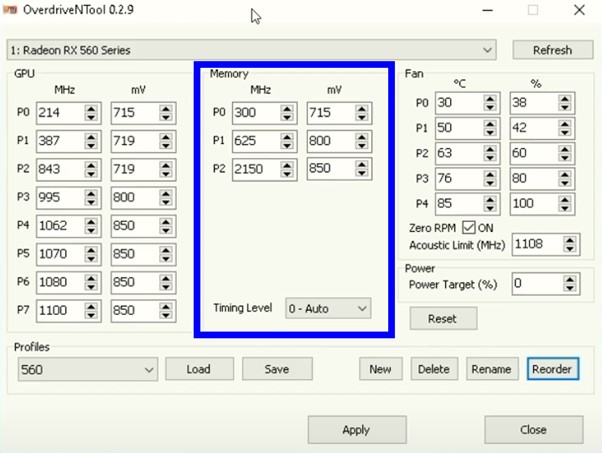Click the Memory P2 MHz field showing 2150
The width and height of the screenshot is (602, 453).
click(x=255, y=169)
